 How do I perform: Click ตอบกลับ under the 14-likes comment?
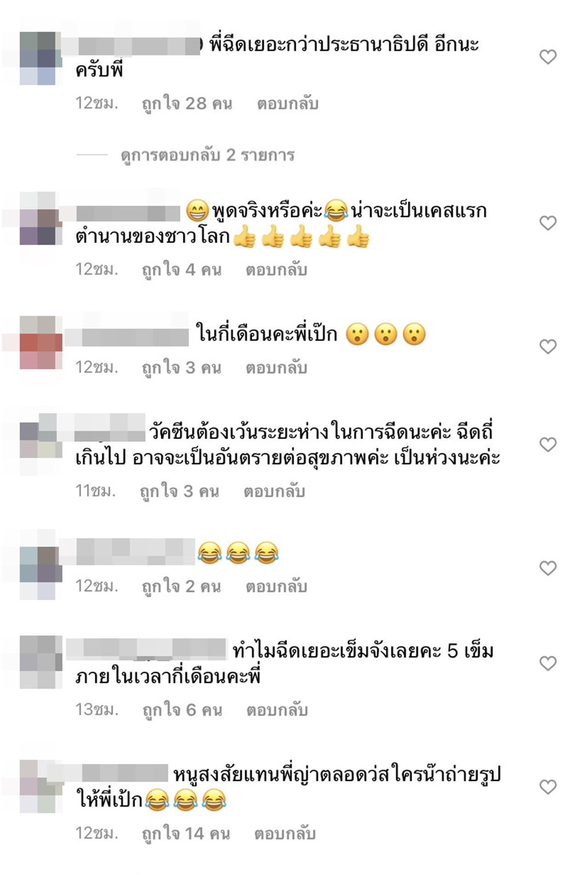click(285, 834)
